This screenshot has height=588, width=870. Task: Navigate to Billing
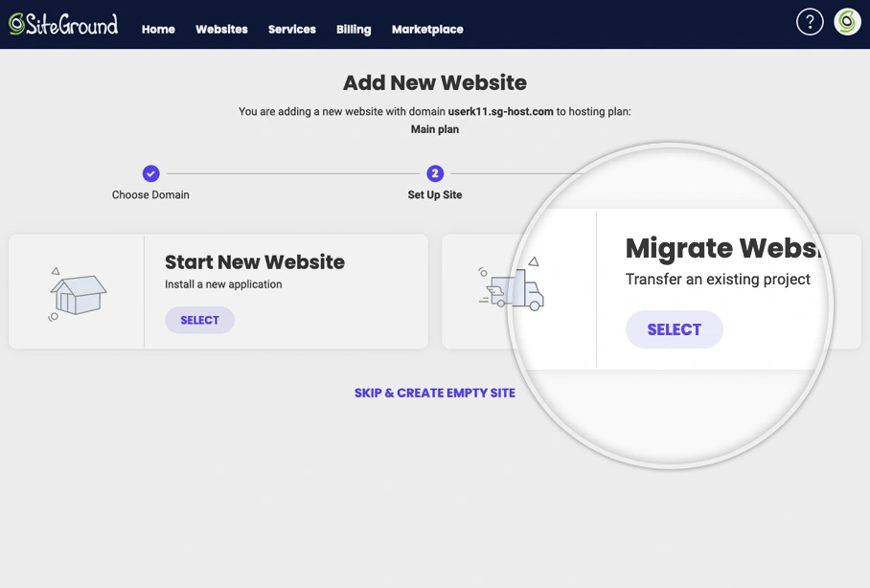tap(354, 30)
